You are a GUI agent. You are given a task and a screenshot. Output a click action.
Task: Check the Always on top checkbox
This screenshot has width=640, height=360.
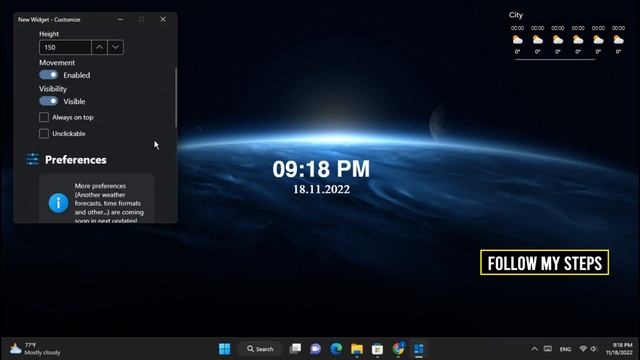(x=44, y=117)
